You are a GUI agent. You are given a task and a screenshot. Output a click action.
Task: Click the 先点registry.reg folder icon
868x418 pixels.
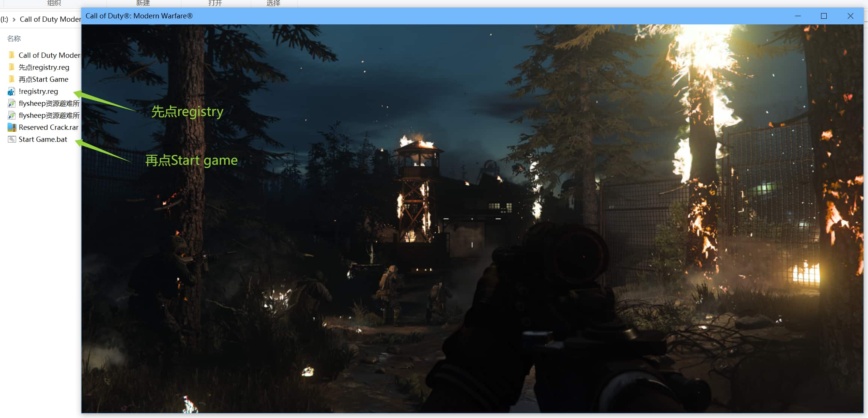tap(11, 67)
